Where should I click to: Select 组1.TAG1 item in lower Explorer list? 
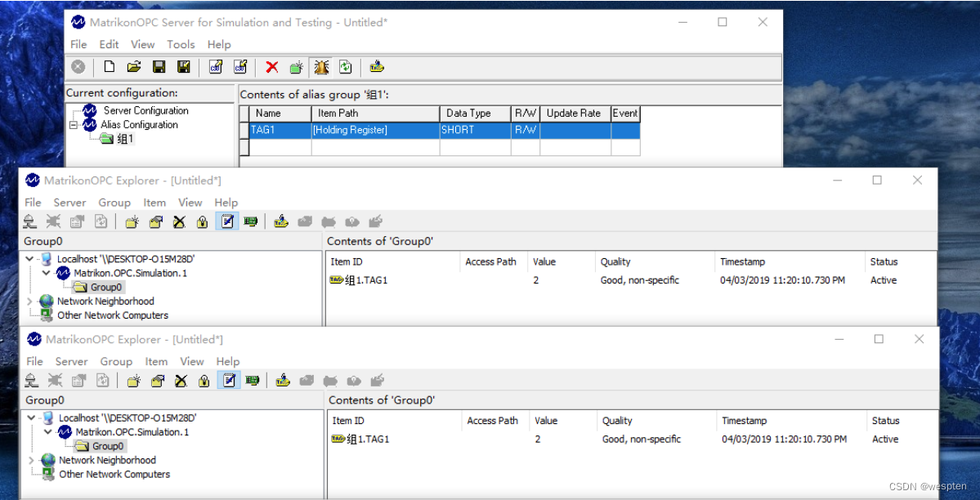[x=368, y=439]
